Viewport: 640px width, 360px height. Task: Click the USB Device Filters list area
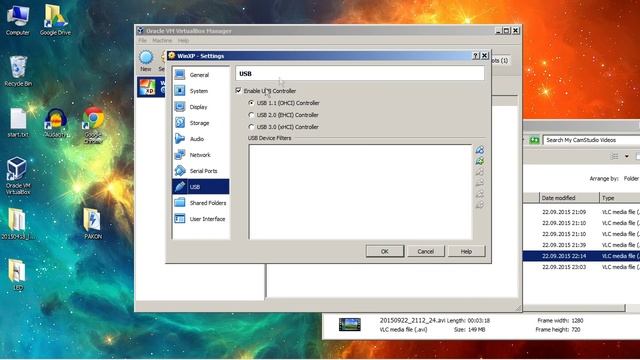tap(360, 192)
